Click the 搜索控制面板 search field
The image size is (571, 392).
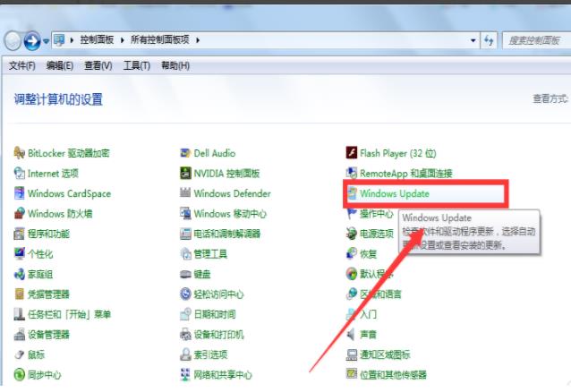point(536,40)
